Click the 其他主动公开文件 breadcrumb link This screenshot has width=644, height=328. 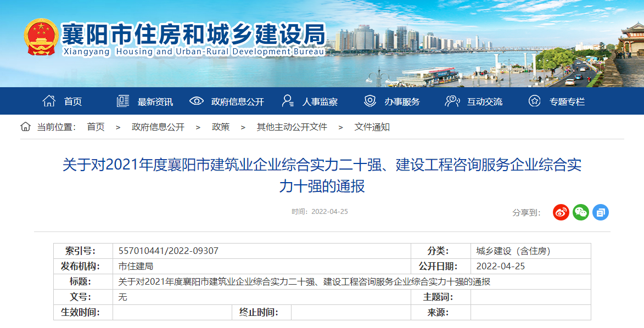coord(292,126)
